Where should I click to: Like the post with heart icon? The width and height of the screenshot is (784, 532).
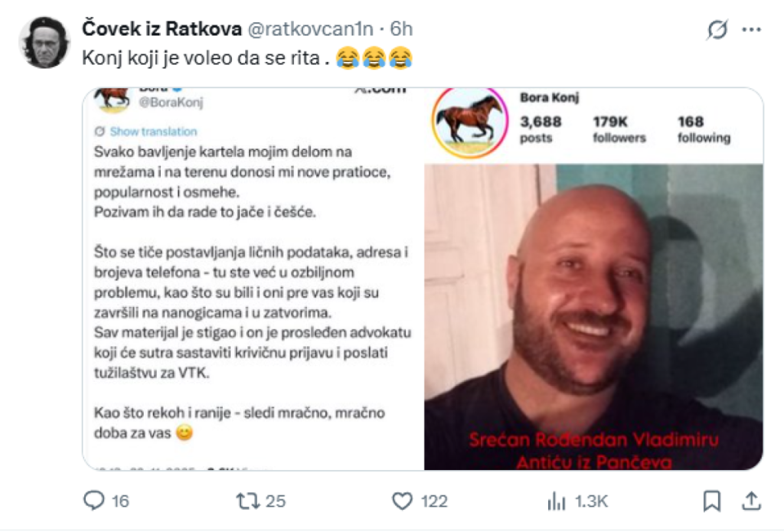(402, 501)
